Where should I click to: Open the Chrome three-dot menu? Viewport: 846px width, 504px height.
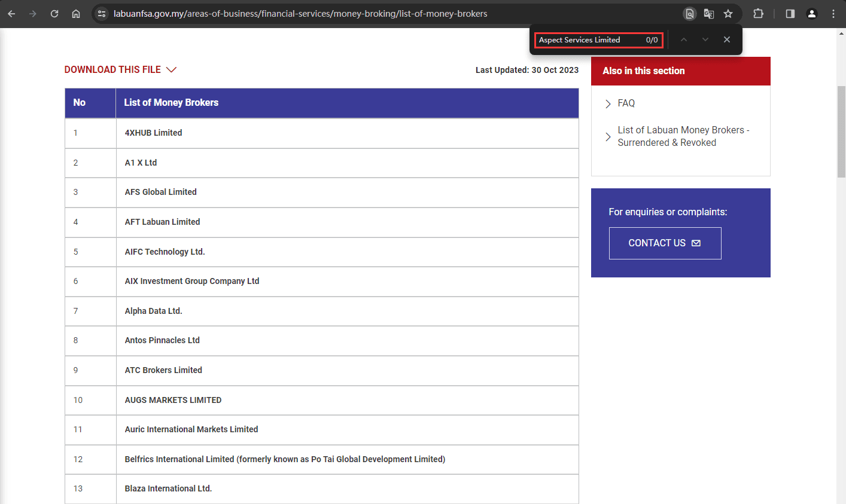(833, 14)
